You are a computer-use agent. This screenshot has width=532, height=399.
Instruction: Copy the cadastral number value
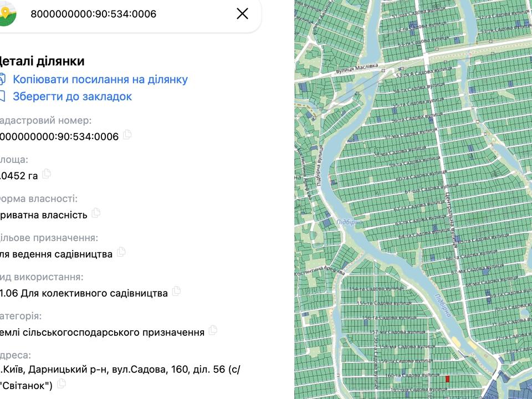coord(127,135)
